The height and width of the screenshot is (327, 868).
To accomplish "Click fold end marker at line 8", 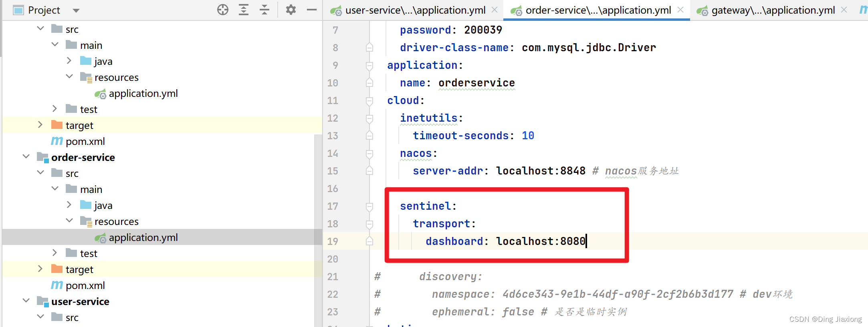I will pos(369,47).
